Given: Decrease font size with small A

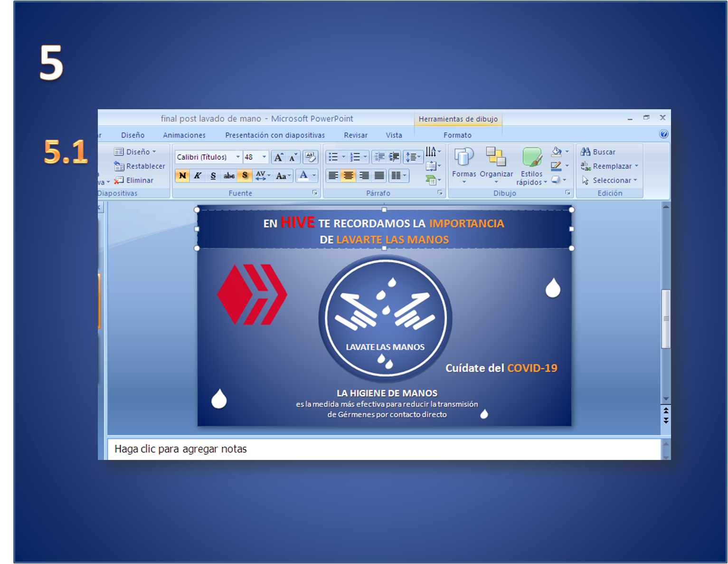Looking at the screenshot, I should tap(293, 157).
